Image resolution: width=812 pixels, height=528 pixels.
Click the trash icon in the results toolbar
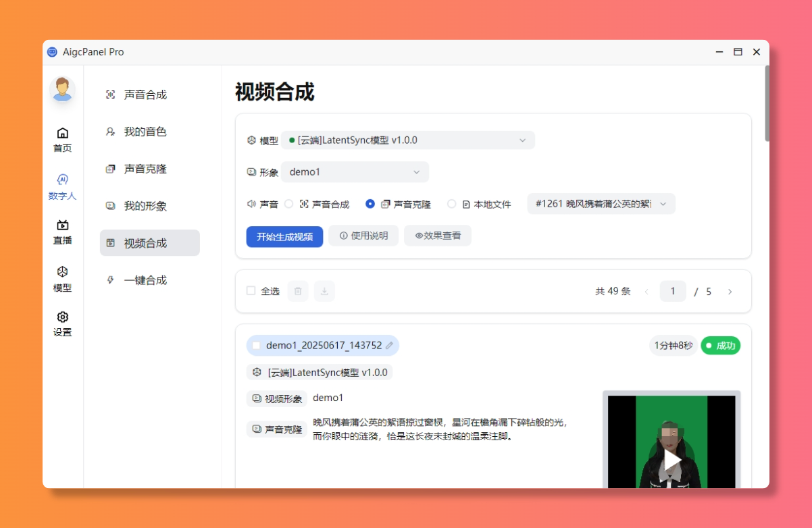(x=297, y=290)
